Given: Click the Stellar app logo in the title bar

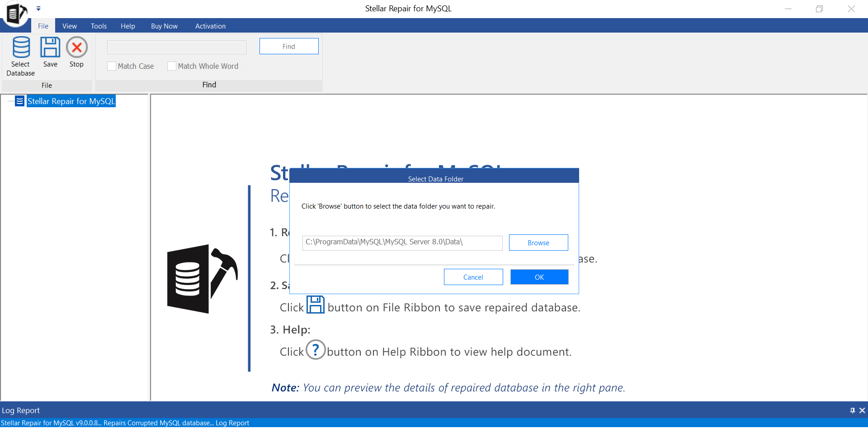Looking at the screenshot, I should (x=16, y=13).
